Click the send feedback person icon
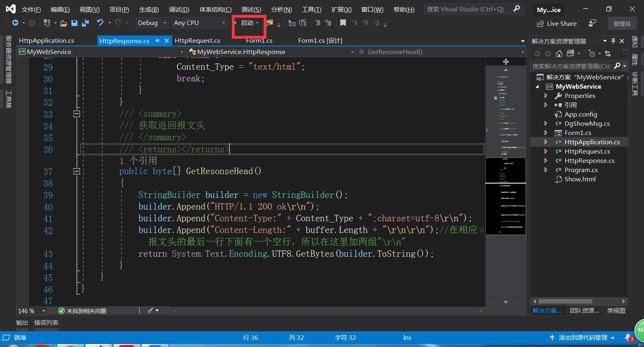The height and width of the screenshot is (347, 644). [592, 23]
